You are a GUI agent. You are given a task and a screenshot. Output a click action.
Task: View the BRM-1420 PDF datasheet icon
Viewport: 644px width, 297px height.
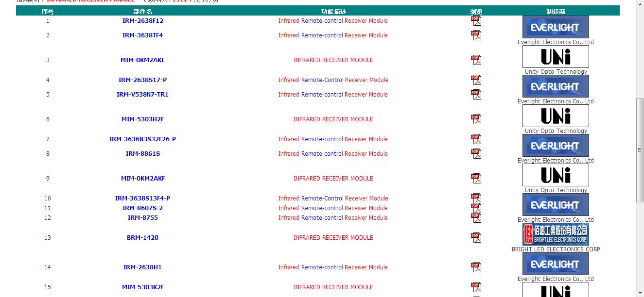[x=476, y=238]
